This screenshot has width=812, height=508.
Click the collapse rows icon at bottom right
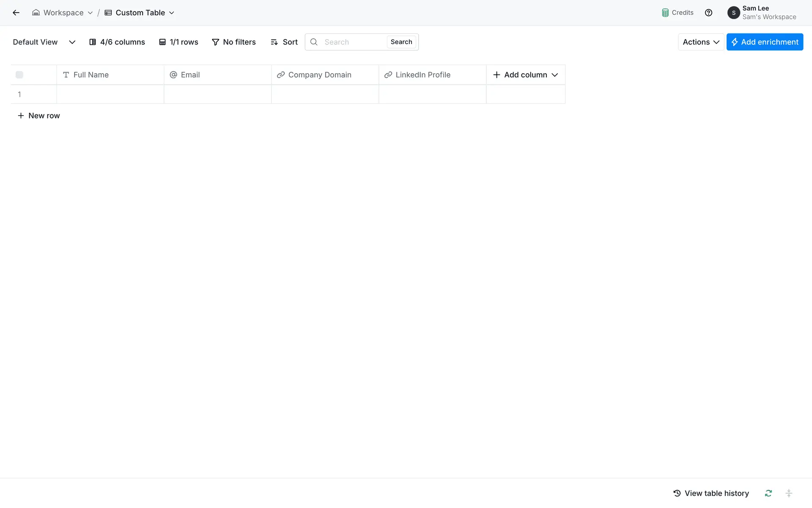click(789, 493)
